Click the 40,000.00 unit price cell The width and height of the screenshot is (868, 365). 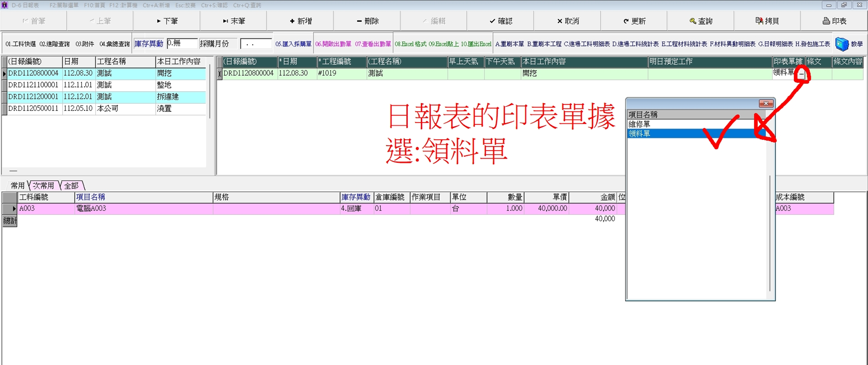click(x=546, y=209)
